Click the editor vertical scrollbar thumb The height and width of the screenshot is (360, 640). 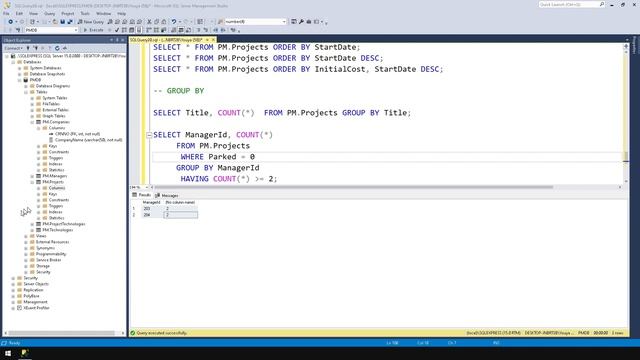pyautogui.click(x=626, y=156)
